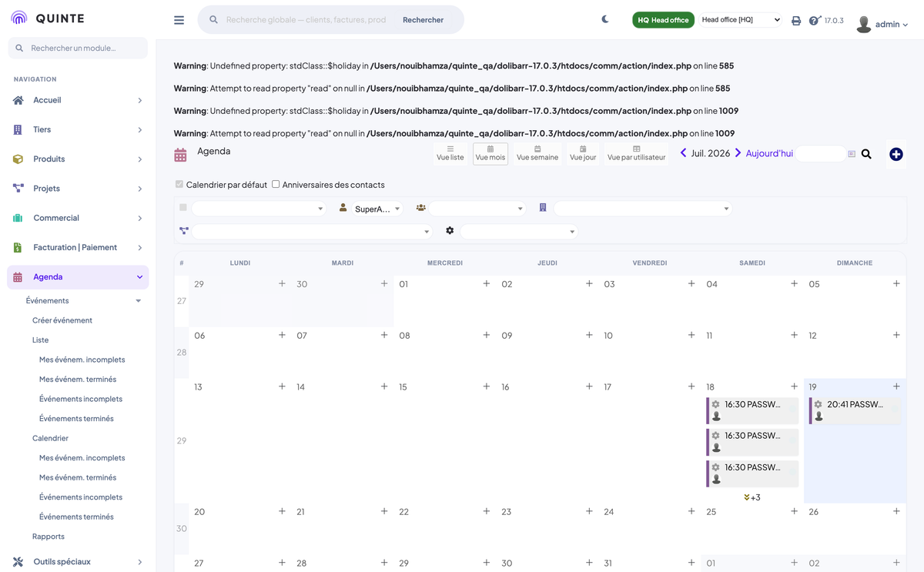Image resolution: width=924 pixels, height=572 pixels.
Task: Open the first empty filter dropdown
Action: pos(259,209)
